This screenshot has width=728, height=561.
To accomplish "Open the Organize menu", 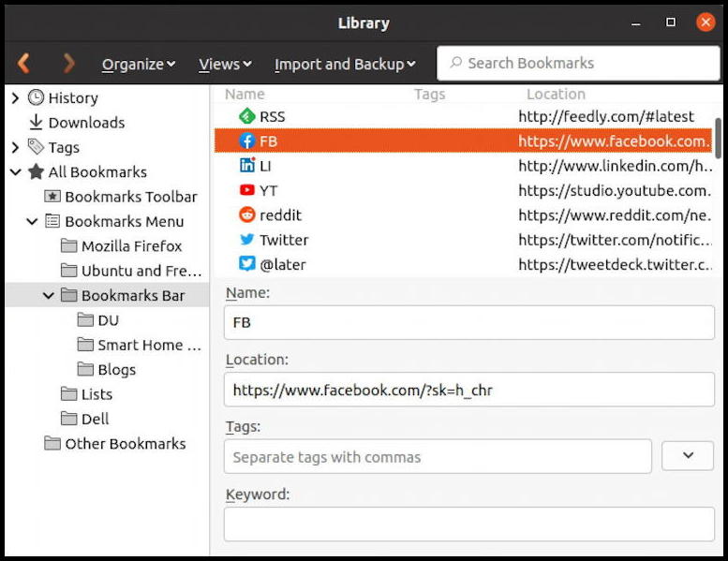I will (139, 64).
